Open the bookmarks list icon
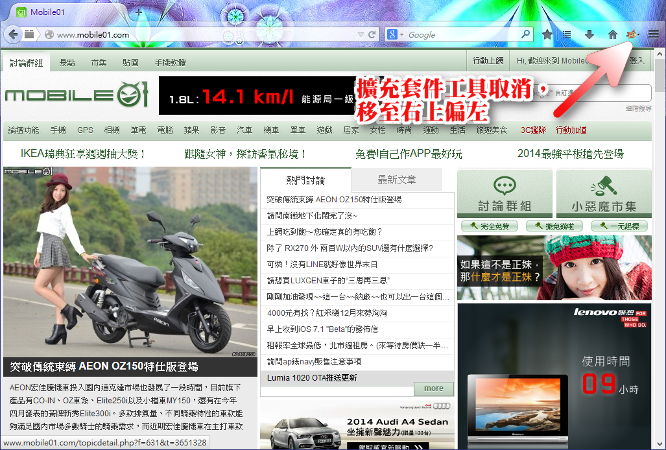666x450 pixels. 568,35
